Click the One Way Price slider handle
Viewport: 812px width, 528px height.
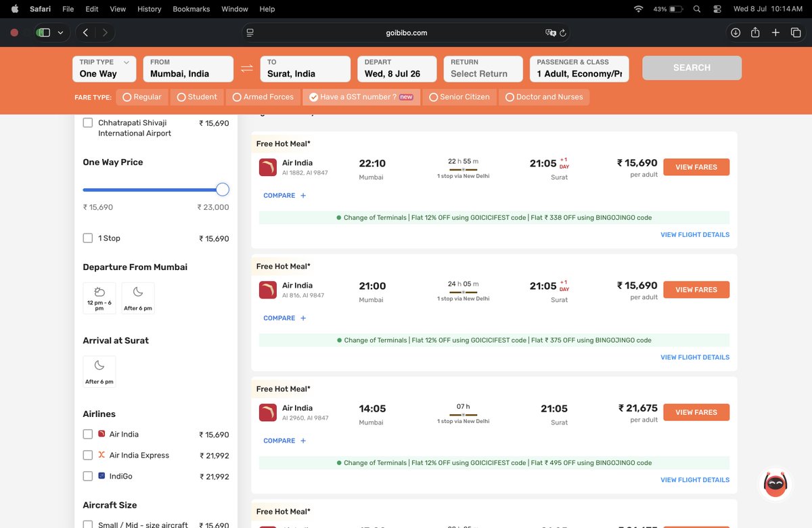(x=223, y=190)
